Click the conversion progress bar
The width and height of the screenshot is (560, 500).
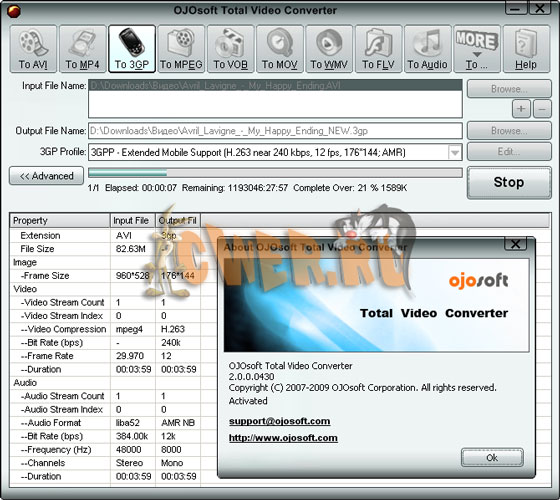275,173
